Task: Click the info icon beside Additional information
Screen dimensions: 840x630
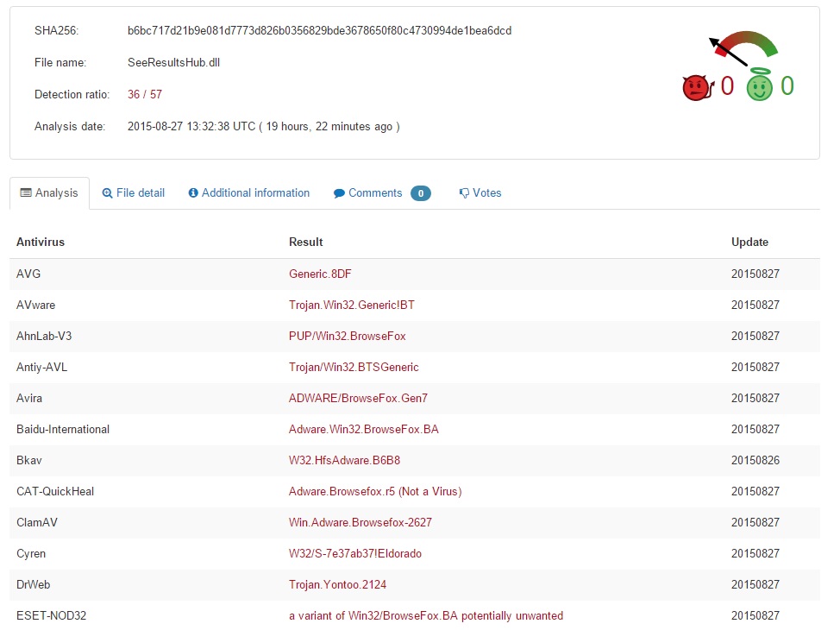Action: click(193, 193)
